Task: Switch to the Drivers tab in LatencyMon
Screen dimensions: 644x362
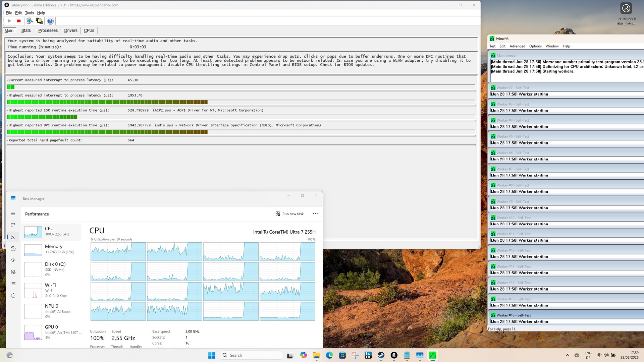Action: [70, 31]
